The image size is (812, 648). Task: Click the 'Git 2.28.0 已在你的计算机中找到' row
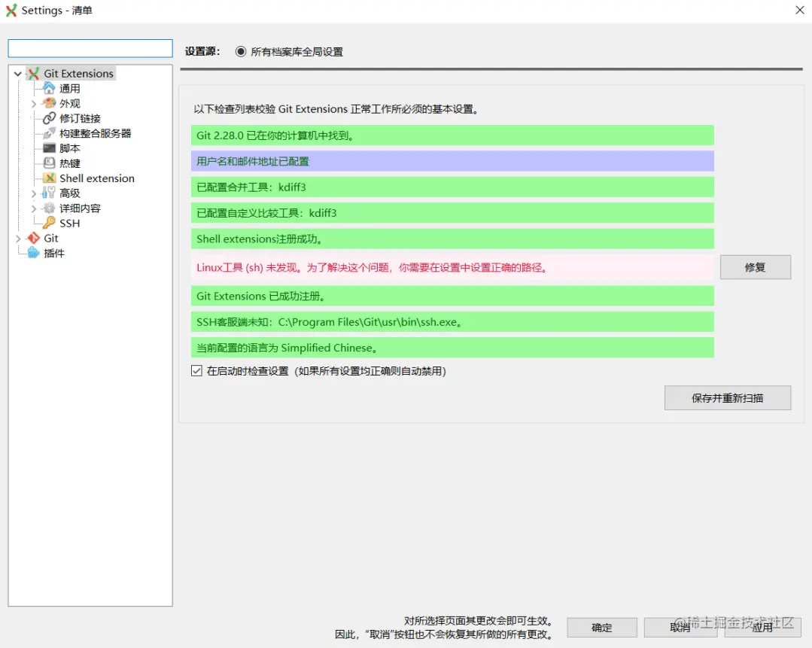coord(452,135)
